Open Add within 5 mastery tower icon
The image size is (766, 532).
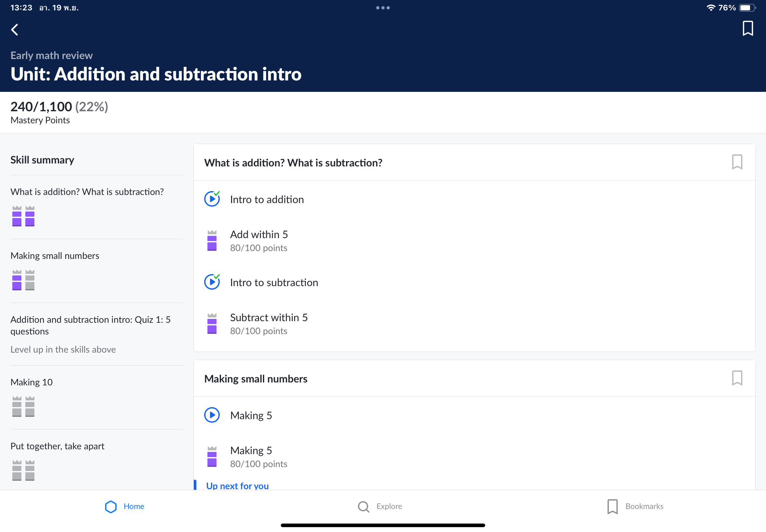[x=212, y=240]
